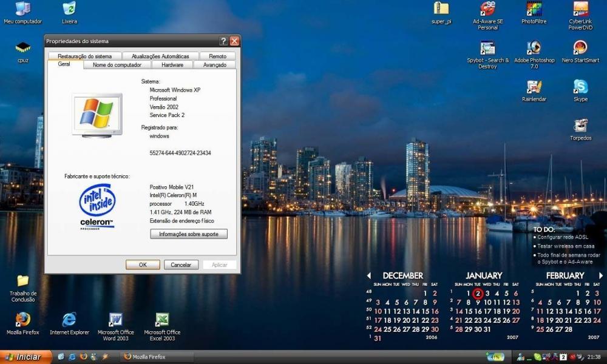Open the Iniciar start menu
The width and height of the screenshot is (607, 364).
(x=23, y=357)
